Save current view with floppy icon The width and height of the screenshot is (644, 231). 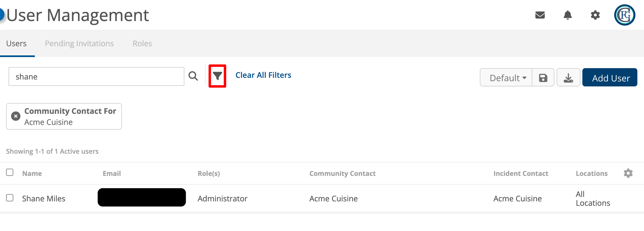543,78
